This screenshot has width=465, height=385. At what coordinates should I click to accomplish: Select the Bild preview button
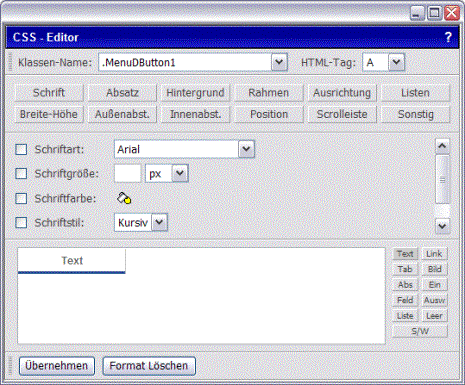click(x=434, y=269)
